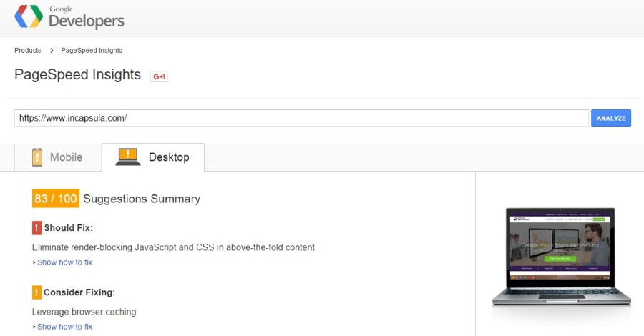Open the PageSpeed Insights breadcrumb link
644x336 pixels.
92,51
